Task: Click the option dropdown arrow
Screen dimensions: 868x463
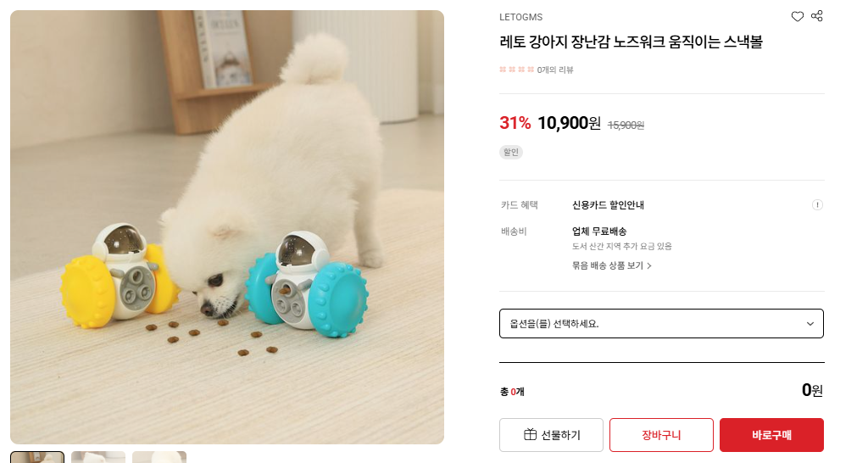Action: point(810,324)
